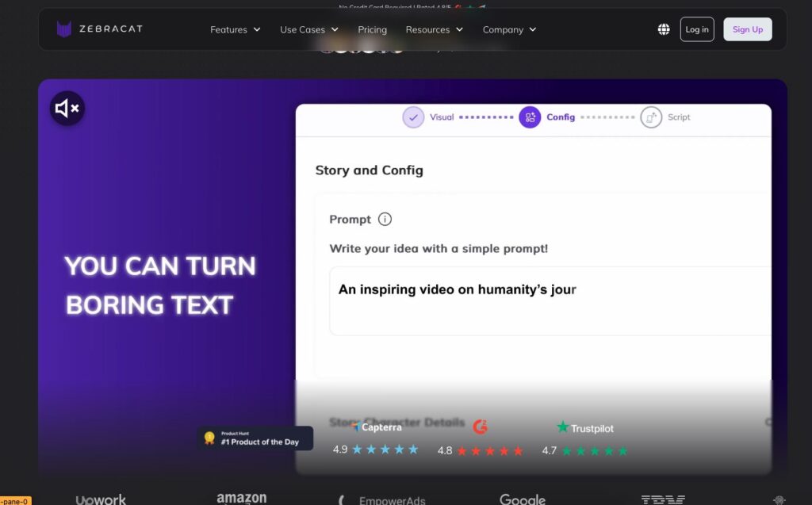The width and height of the screenshot is (812, 505).
Task: Click the Trustpilot 4.7 star rating
Action: click(x=584, y=450)
